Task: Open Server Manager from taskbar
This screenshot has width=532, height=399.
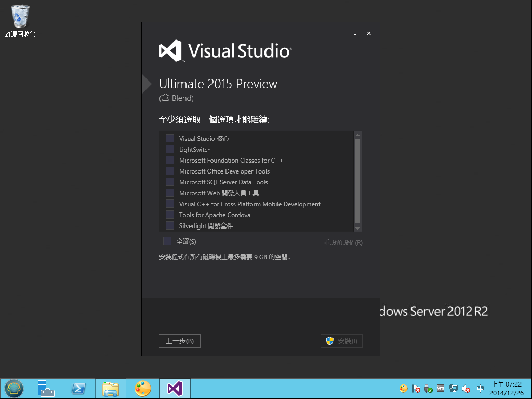Action: (46, 389)
